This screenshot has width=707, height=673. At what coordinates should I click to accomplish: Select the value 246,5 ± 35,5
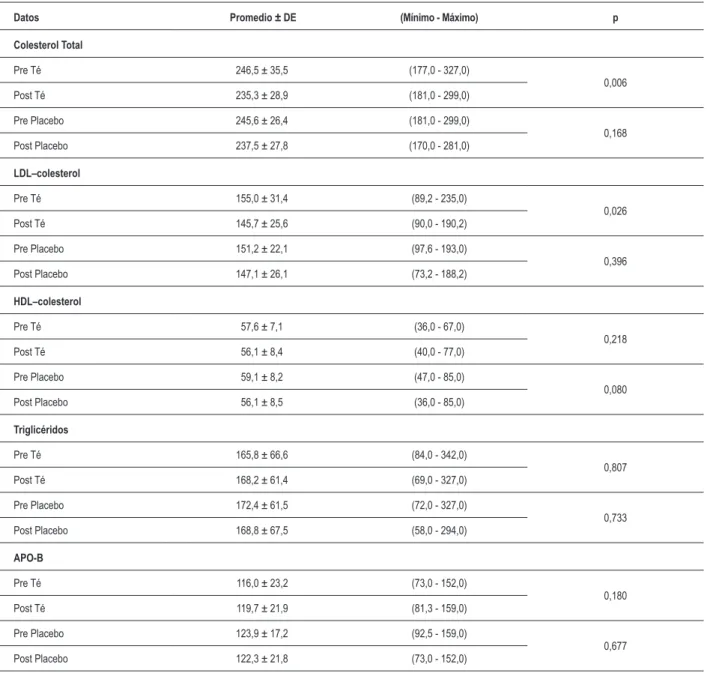(x=262, y=70)
